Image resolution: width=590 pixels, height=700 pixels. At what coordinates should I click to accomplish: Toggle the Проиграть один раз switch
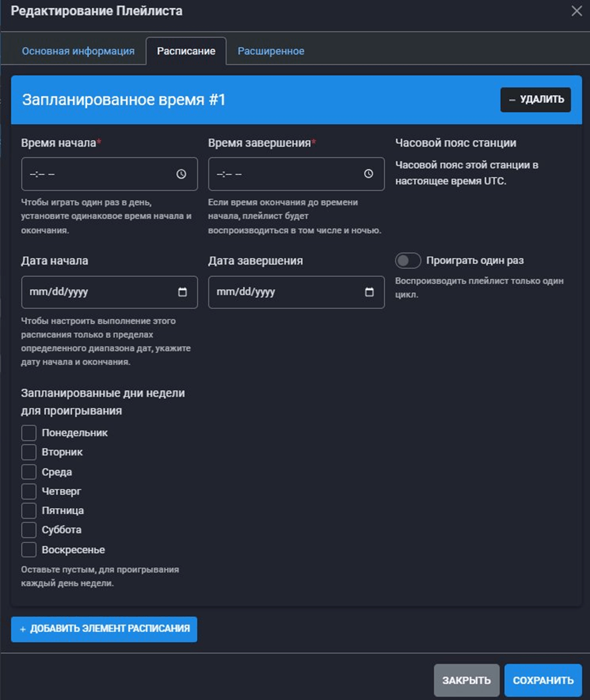coord(408,261)
